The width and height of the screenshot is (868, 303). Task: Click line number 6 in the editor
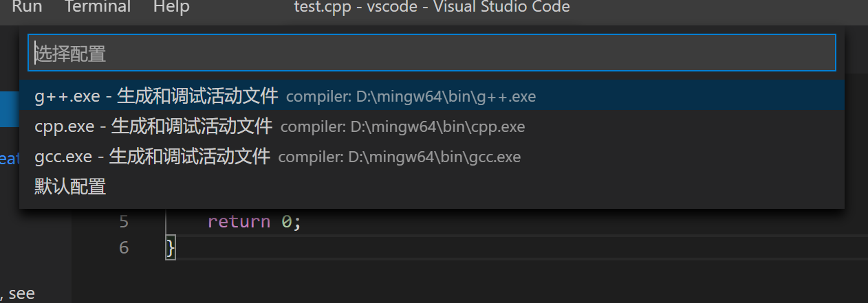pyautogui.click(x=123, y=247)
